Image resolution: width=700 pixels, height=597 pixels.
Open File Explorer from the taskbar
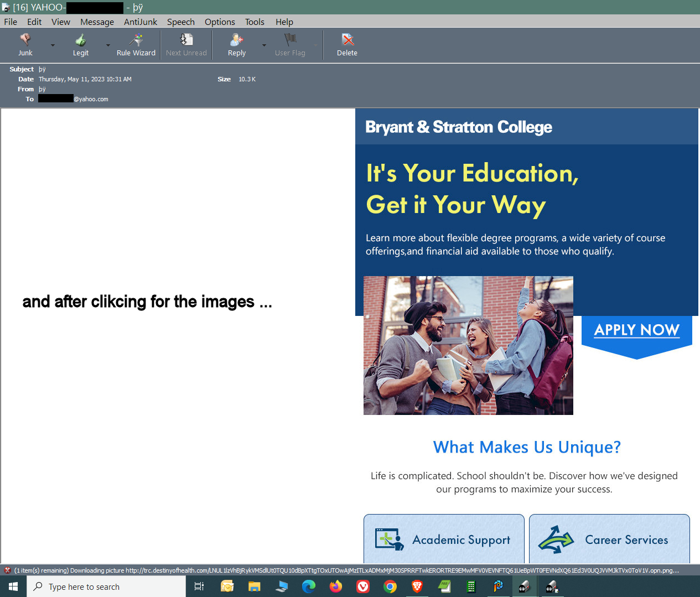pos(254,586)
